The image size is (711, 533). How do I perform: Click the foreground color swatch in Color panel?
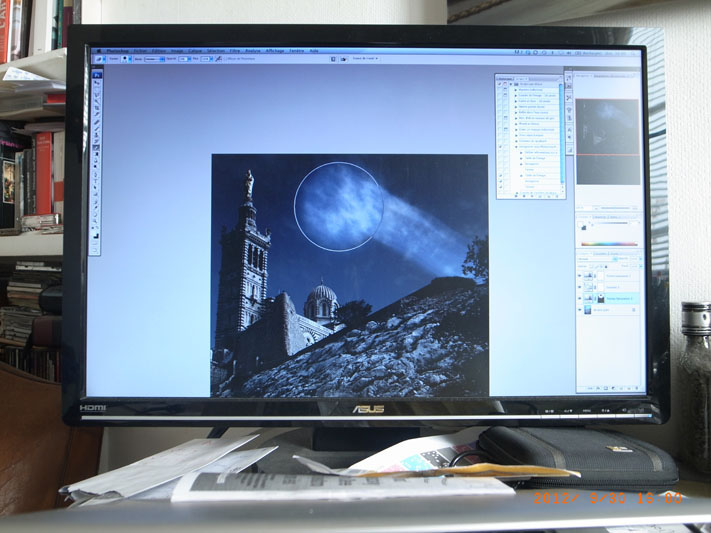click(x=580, y=224)
